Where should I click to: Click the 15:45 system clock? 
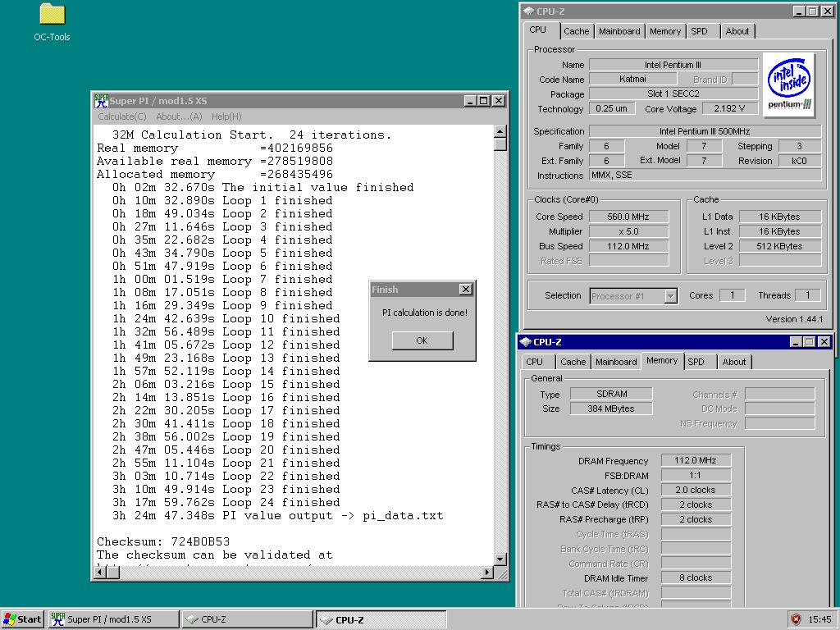(819, 619)
